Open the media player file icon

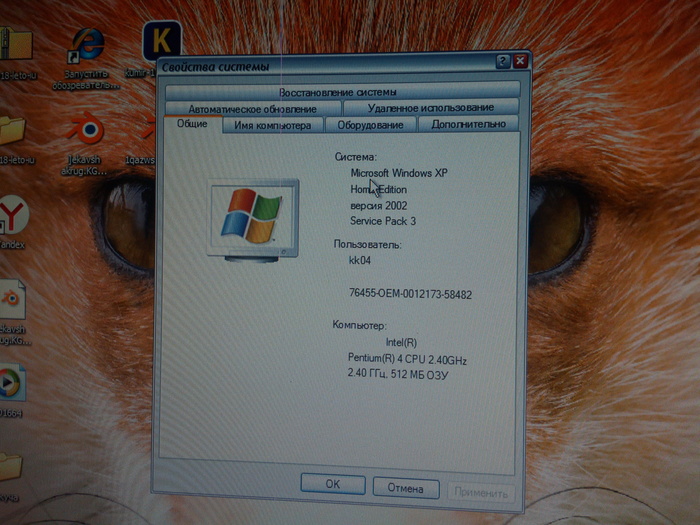(10, 382)
